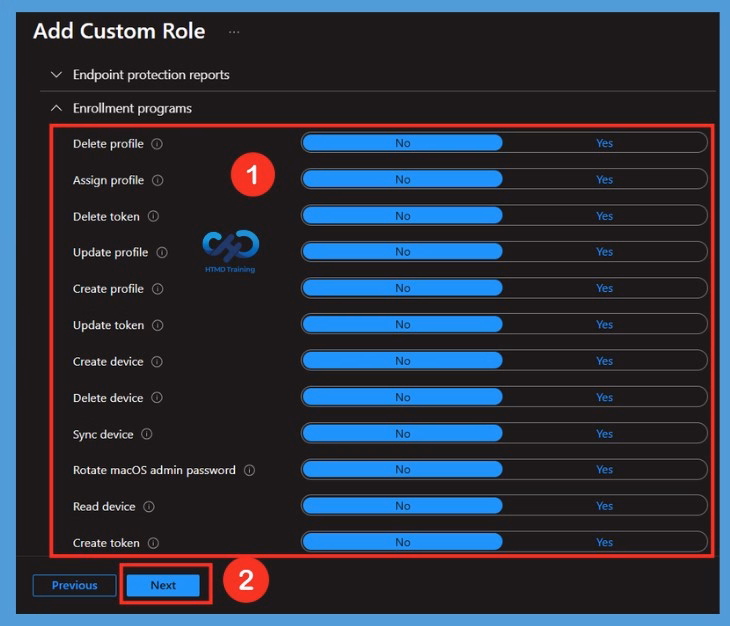Set Create device to Yes

[x=604, y=361]
